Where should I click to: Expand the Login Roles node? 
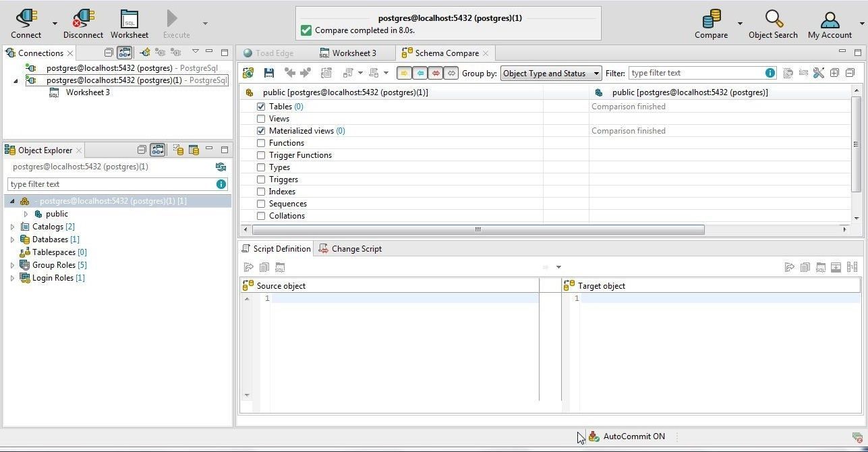[x=12, y=278]
